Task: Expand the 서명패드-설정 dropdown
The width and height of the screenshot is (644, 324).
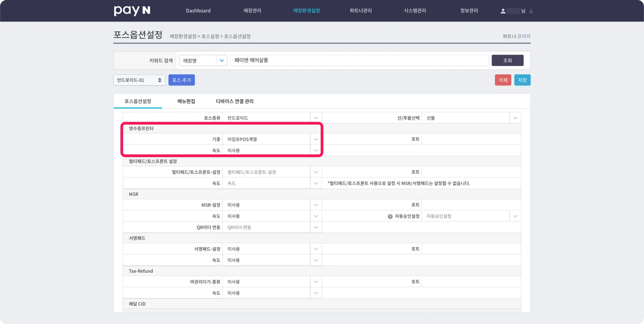Action: pos(316,249)
